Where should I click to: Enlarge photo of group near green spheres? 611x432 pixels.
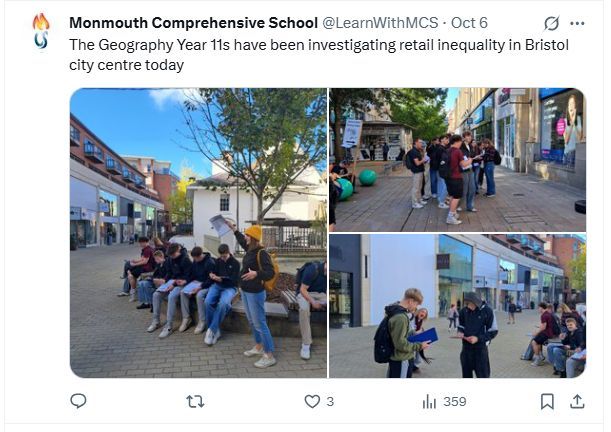coord(457,160)
